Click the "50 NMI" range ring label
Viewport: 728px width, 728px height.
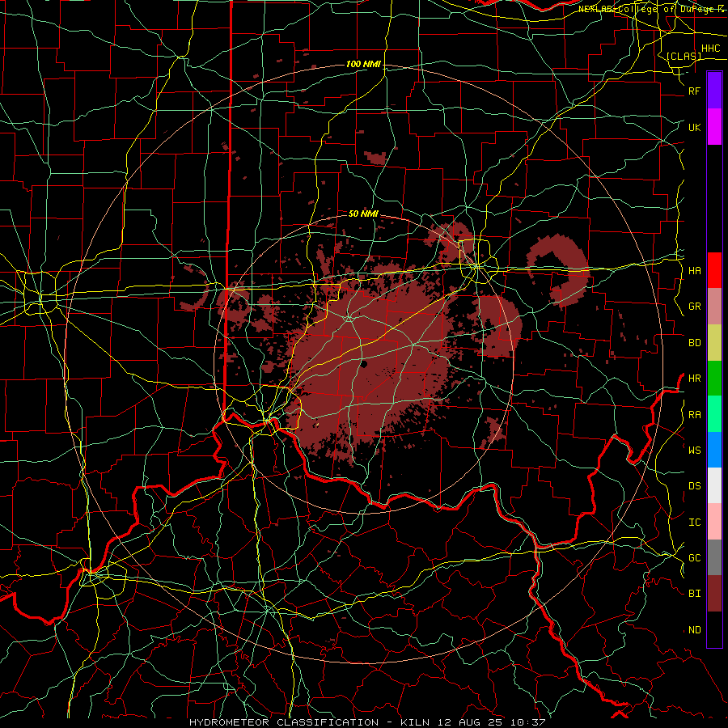[x=363, y=214]
